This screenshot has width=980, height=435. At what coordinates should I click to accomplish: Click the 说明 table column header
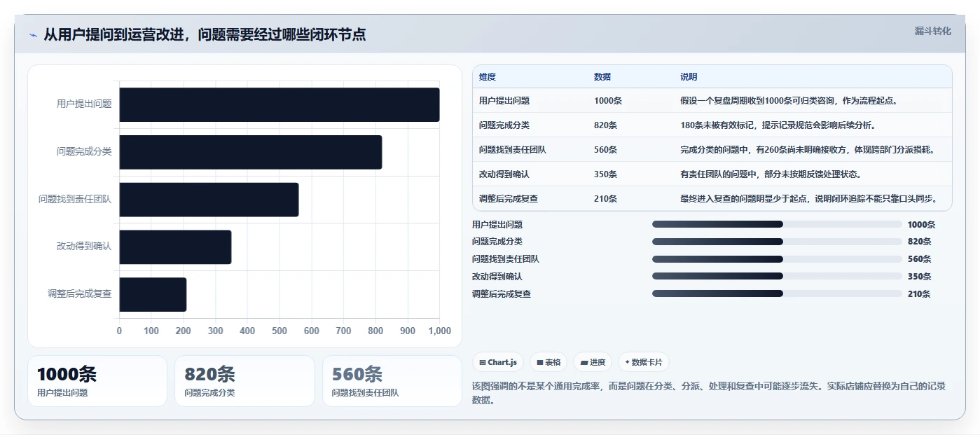pos(689,77)
